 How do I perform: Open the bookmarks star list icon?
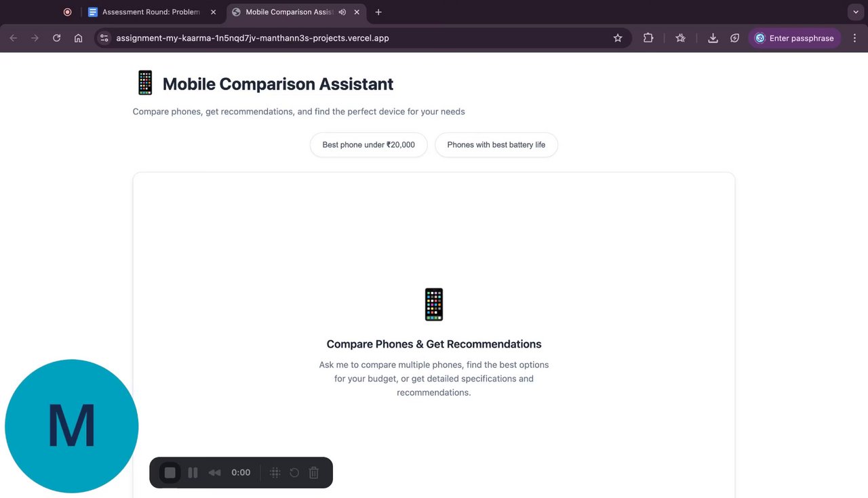[x=681, y=38]
